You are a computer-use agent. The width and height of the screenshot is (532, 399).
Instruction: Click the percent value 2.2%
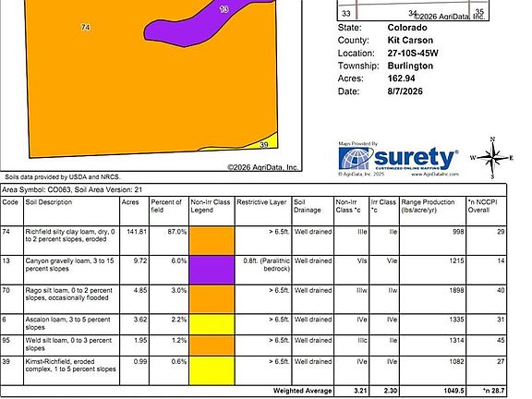pyautogui.click(x=179, y=320)
